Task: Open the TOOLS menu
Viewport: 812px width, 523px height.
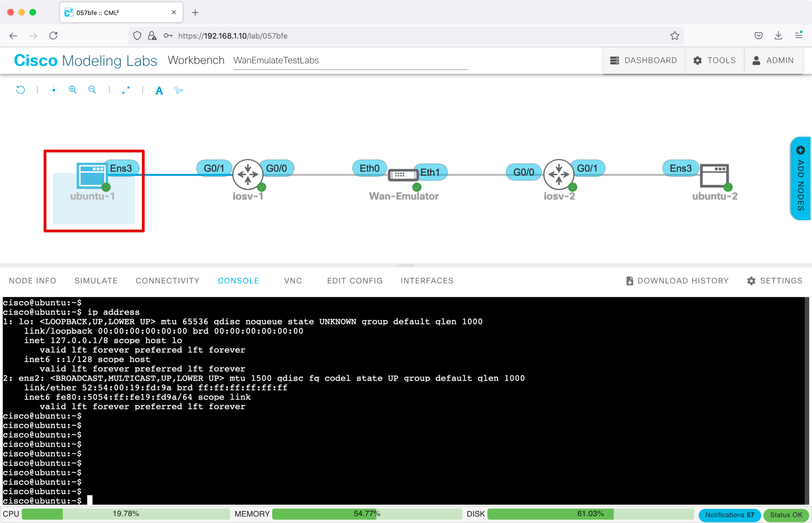Action: [x=714, y=60]
